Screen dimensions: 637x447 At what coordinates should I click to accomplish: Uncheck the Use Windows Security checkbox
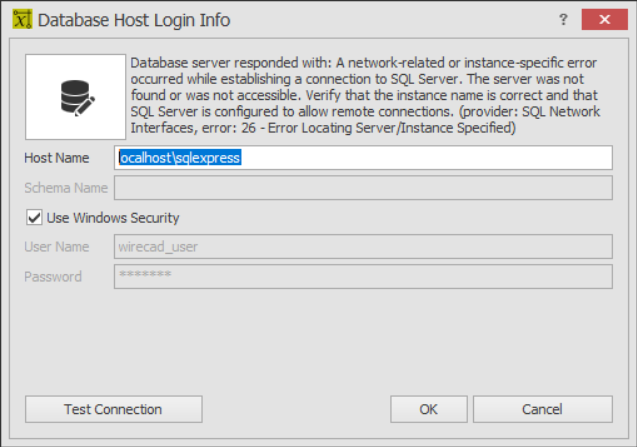tap(32, 217)
